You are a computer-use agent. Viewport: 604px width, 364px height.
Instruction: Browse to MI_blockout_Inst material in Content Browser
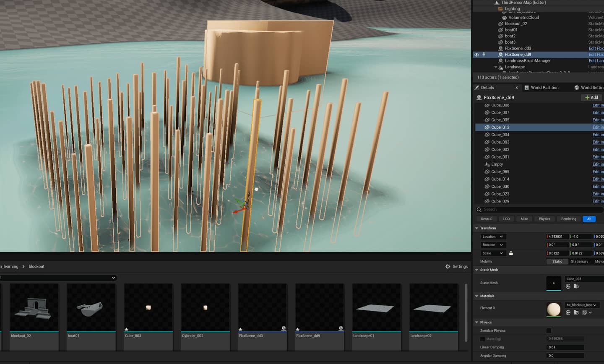coord(576,312)
